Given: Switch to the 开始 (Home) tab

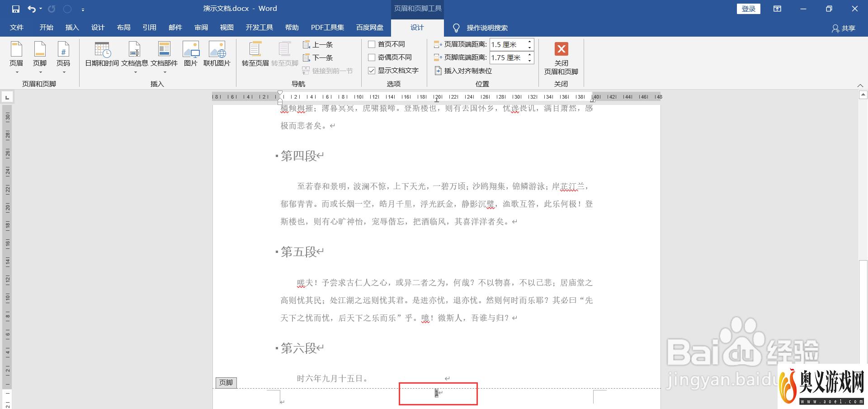Looking at the screenshot, I should [x=46, y=28].
